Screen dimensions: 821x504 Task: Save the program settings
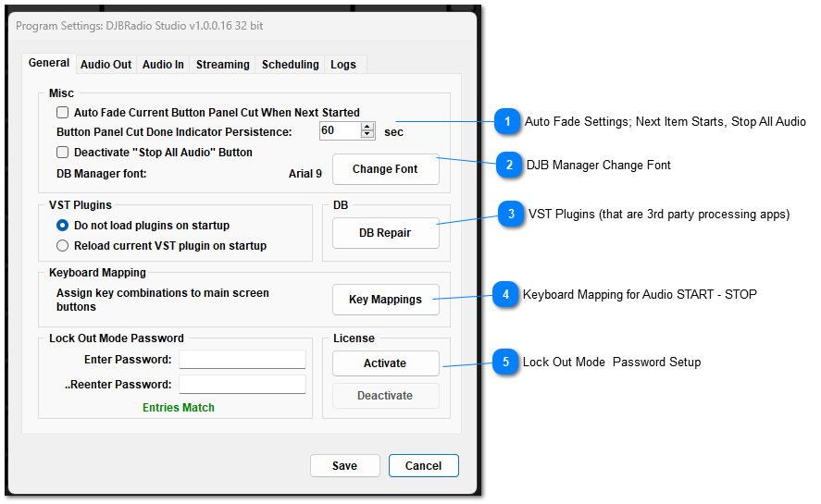(345, 466)
